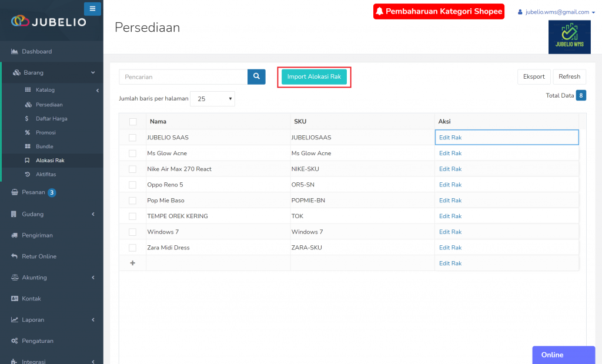Open the jubelio.wms@gmail.com account dropdown
Screen dimensions: 602x364
556,12
